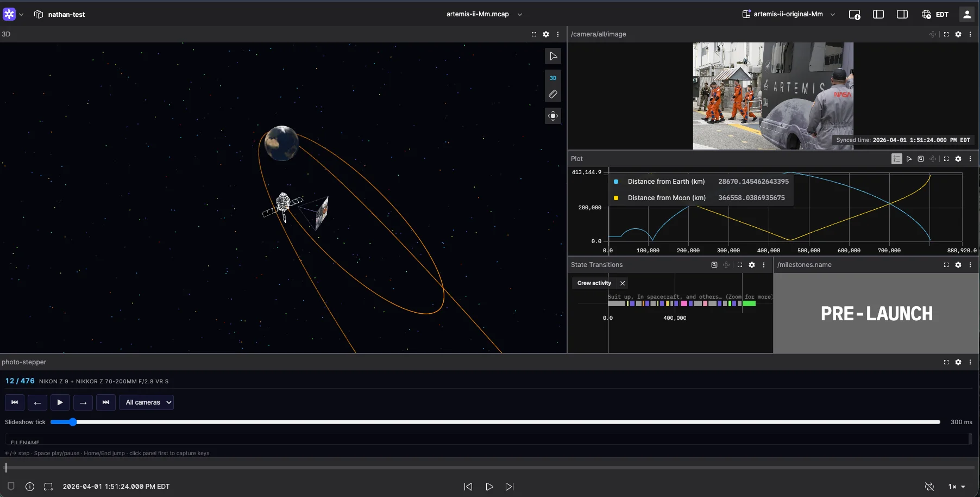Open the artemis-ii-original-Mm layout menu
The image size is (980, 497).
(789, 14)
